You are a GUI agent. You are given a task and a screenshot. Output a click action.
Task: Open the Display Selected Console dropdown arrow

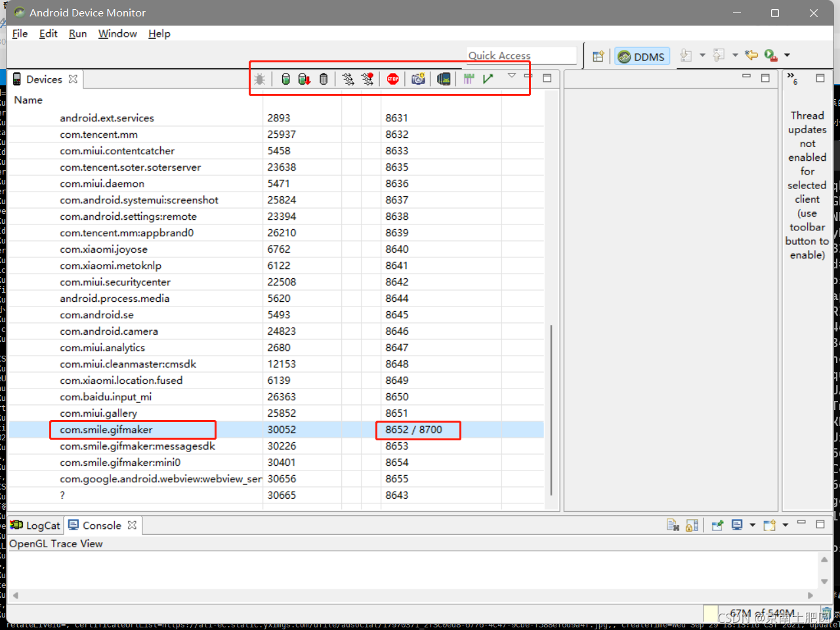[x=752, y=525]
